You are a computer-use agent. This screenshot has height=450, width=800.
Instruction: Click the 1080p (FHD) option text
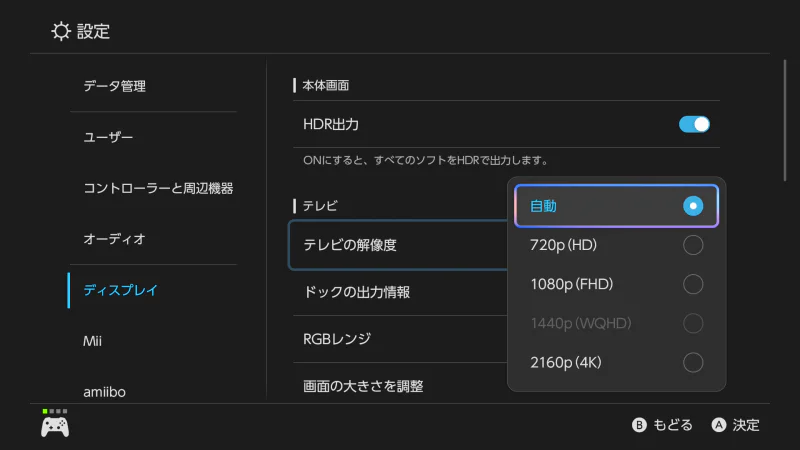pos(571,284)
